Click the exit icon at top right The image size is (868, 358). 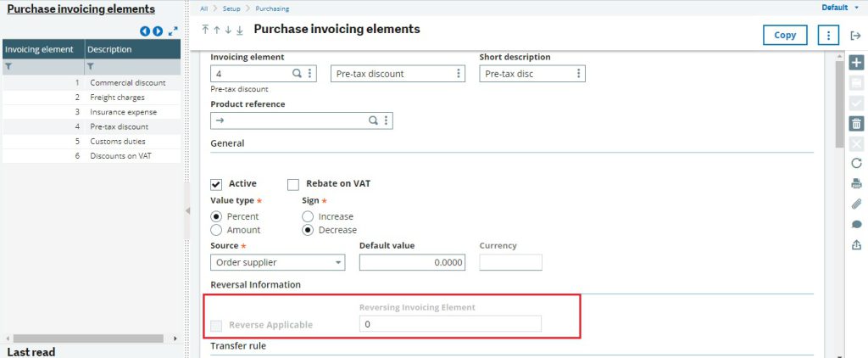[855, 35]
